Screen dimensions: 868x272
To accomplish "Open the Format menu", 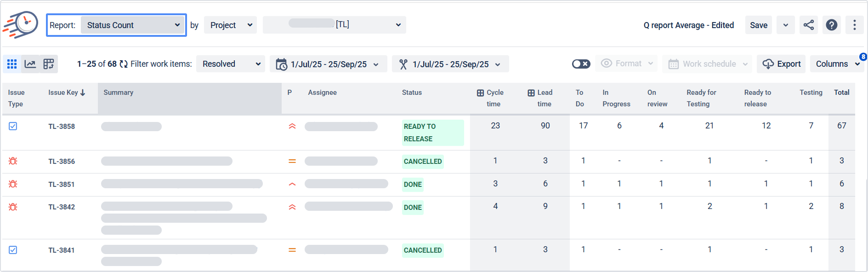I will pyautogui.click(x=626, y=64).
